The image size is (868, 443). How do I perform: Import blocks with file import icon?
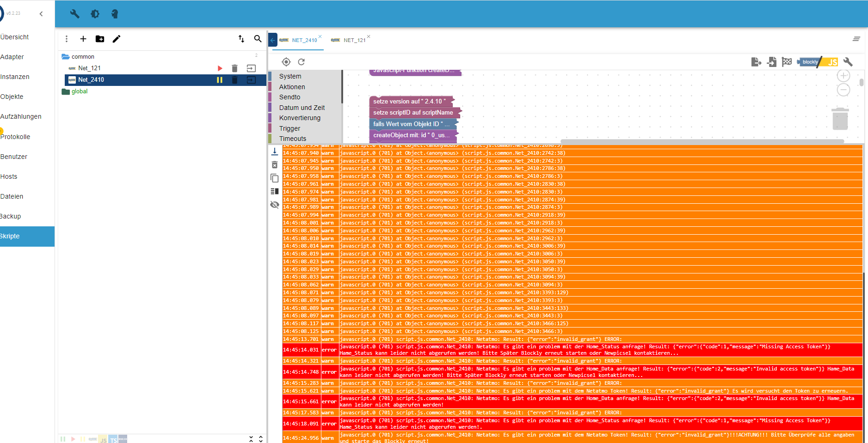tap(772, 62)
